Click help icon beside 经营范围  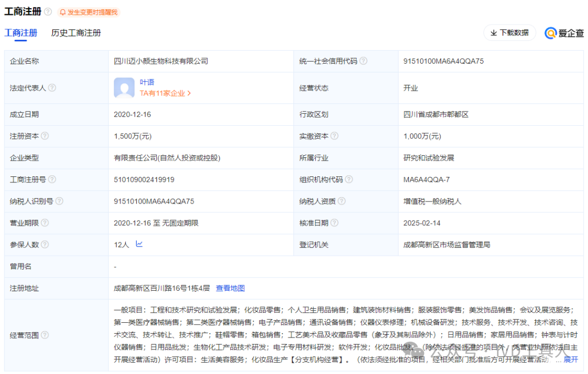(x=45, y=335)
